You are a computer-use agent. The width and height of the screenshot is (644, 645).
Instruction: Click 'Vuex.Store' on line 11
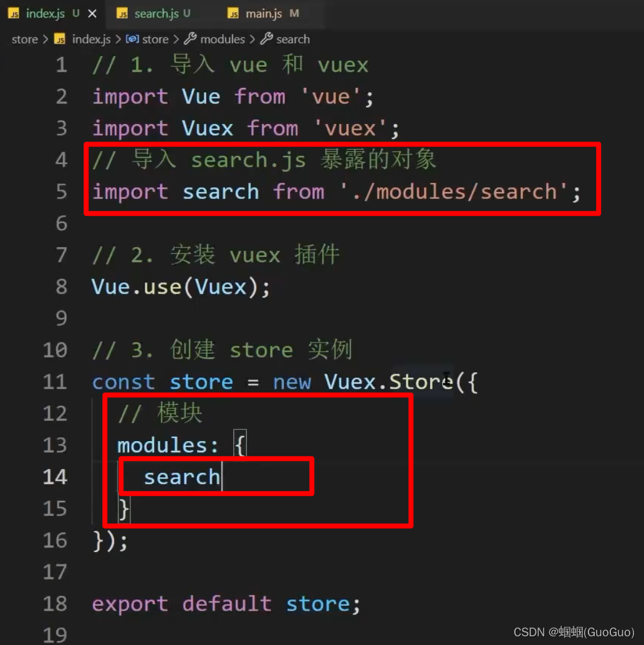388,382
